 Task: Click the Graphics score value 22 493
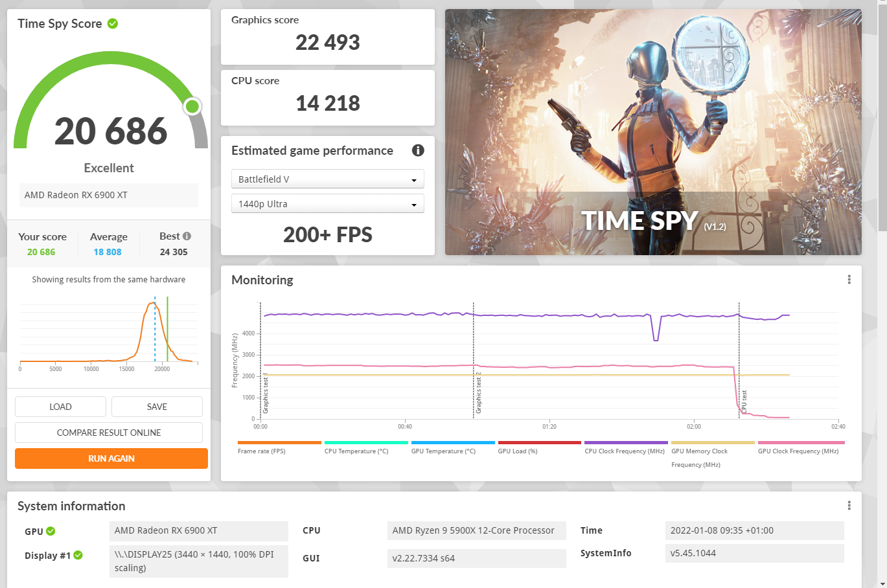click(x=328, y=43)
